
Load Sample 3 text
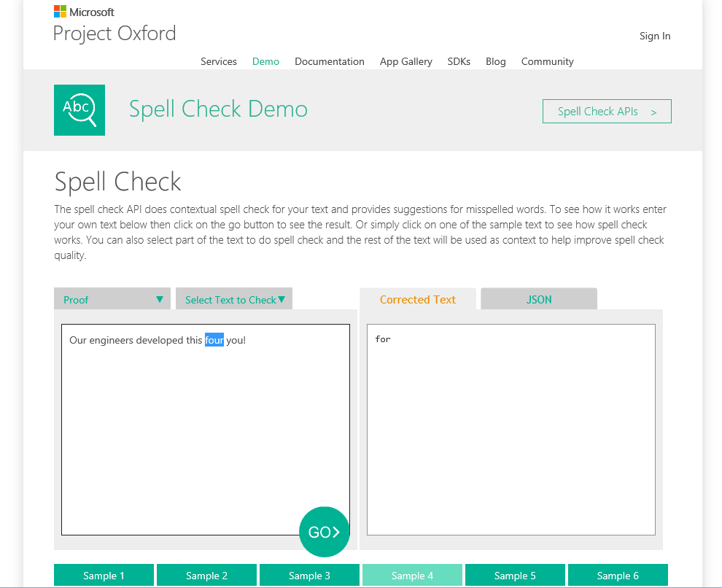309,576
